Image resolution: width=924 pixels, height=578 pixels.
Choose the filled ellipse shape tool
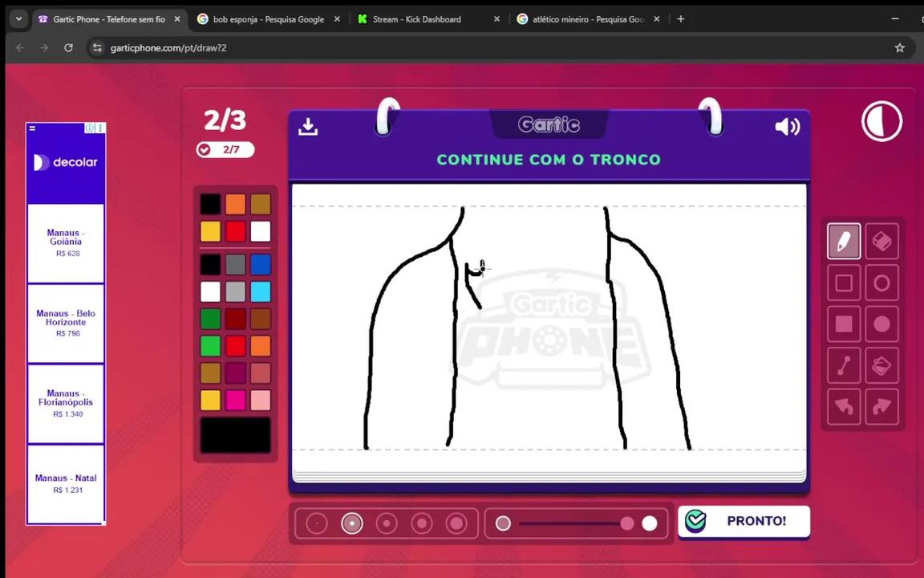point(881,324)
